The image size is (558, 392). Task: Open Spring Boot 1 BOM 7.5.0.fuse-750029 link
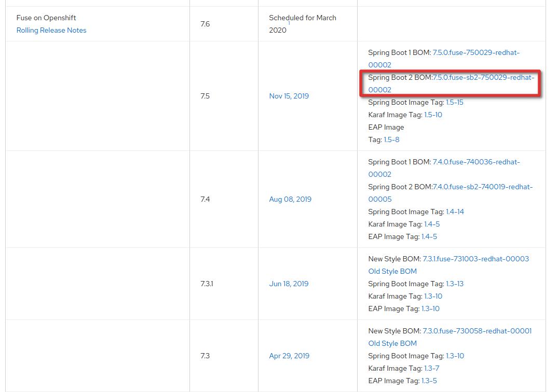[x=475, y=53]
